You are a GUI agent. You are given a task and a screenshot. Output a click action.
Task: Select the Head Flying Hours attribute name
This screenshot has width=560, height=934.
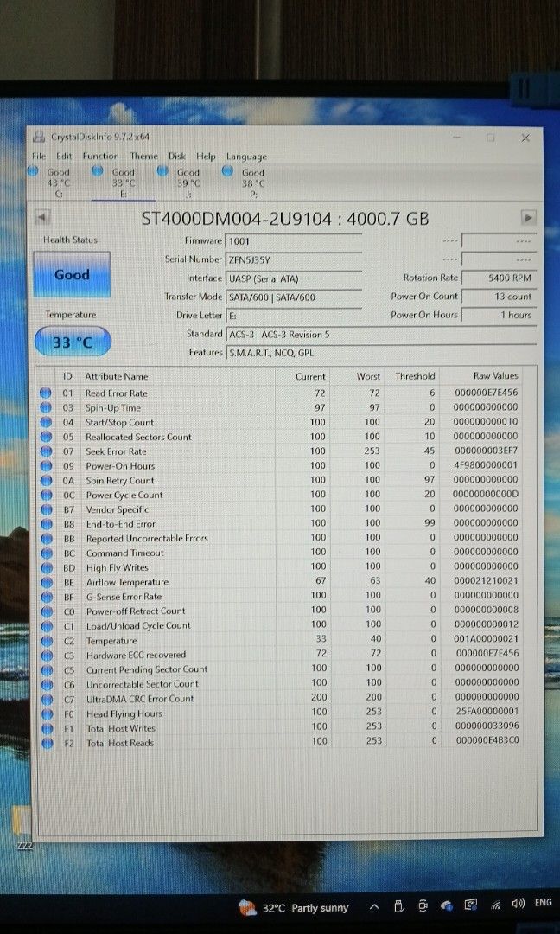[x=124, y=713]
